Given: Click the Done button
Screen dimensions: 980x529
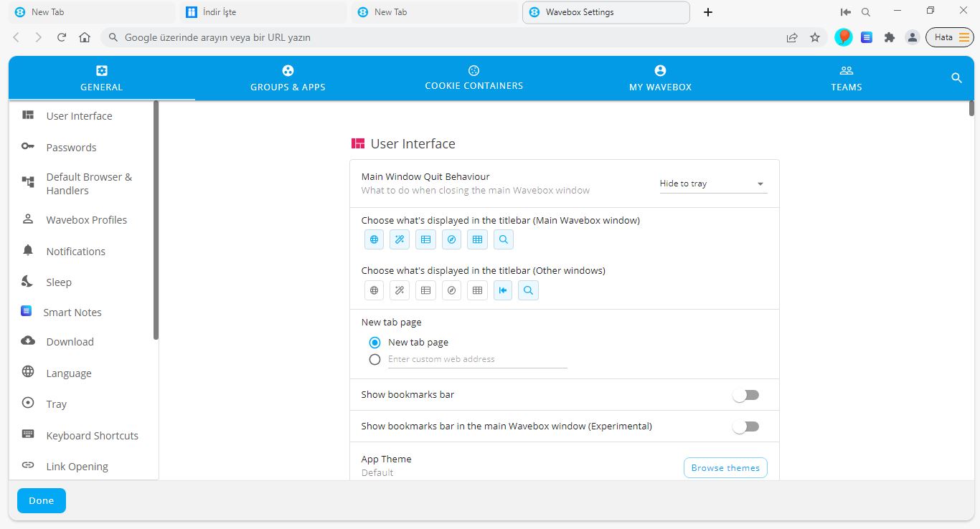Looking at the screenshot, I should point(42,501).
